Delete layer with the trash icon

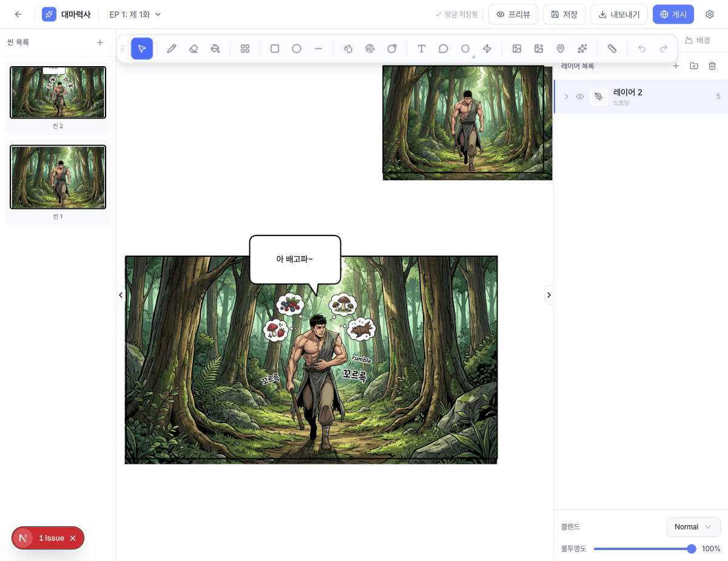pyautogui.click(x=712, y=66)
